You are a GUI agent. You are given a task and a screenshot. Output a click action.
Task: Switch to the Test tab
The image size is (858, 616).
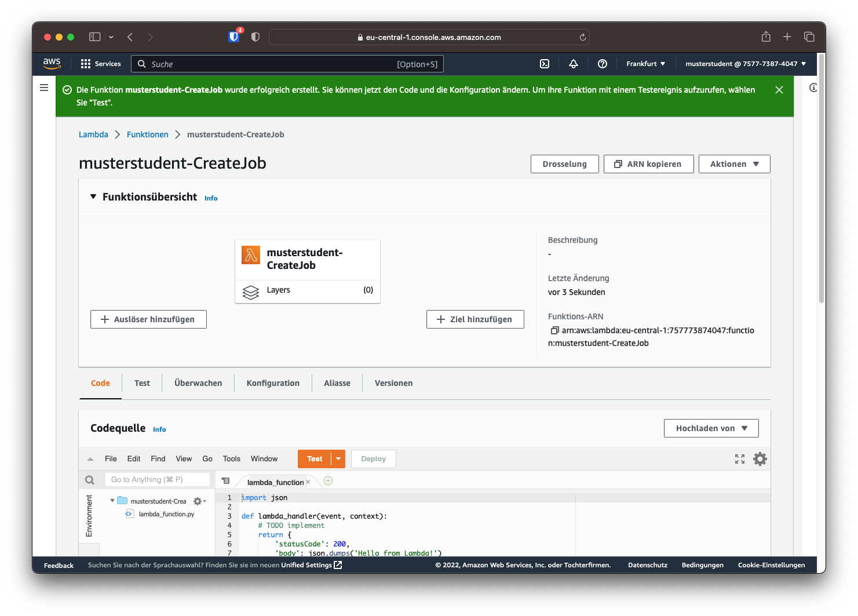point(142,383)
